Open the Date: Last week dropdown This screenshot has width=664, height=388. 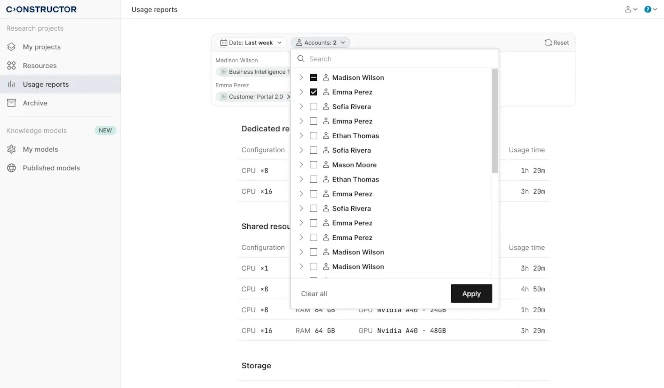point(251,43)
